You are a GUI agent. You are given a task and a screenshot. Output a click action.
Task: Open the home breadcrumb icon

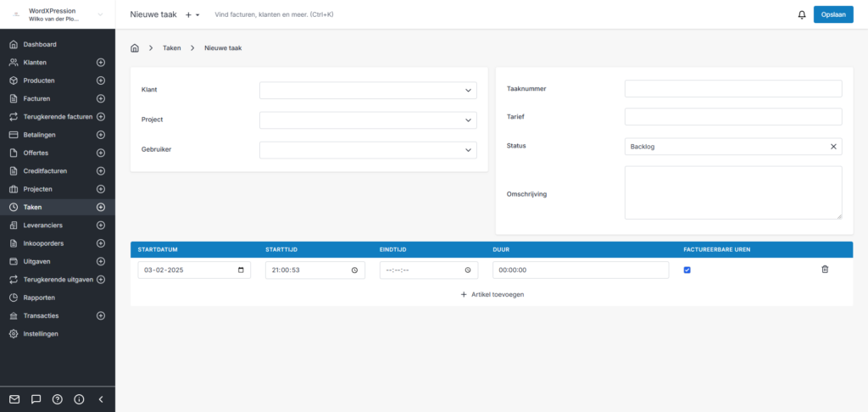coord(135,48)
